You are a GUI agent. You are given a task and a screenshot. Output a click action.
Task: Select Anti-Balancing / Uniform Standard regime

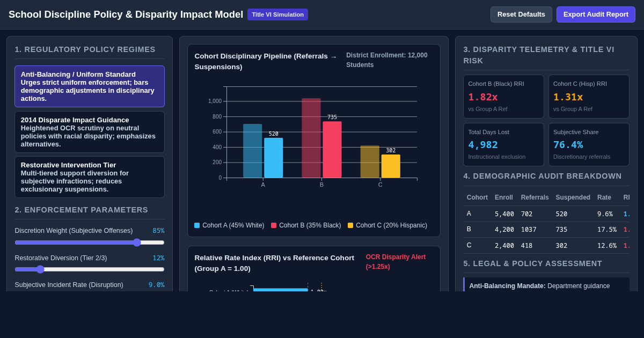(90, 86)
